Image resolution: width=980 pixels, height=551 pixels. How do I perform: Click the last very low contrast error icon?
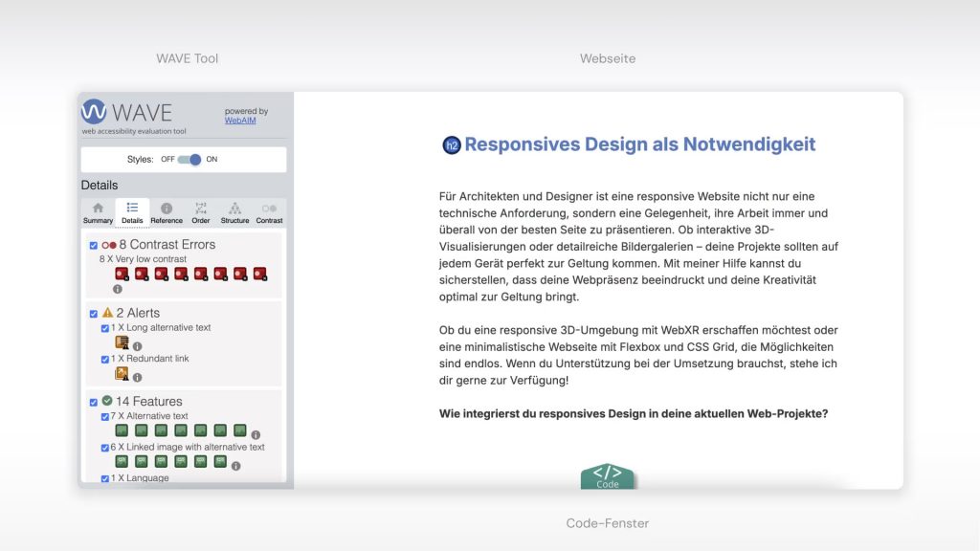pyautogui.click(x=259, y=275)
